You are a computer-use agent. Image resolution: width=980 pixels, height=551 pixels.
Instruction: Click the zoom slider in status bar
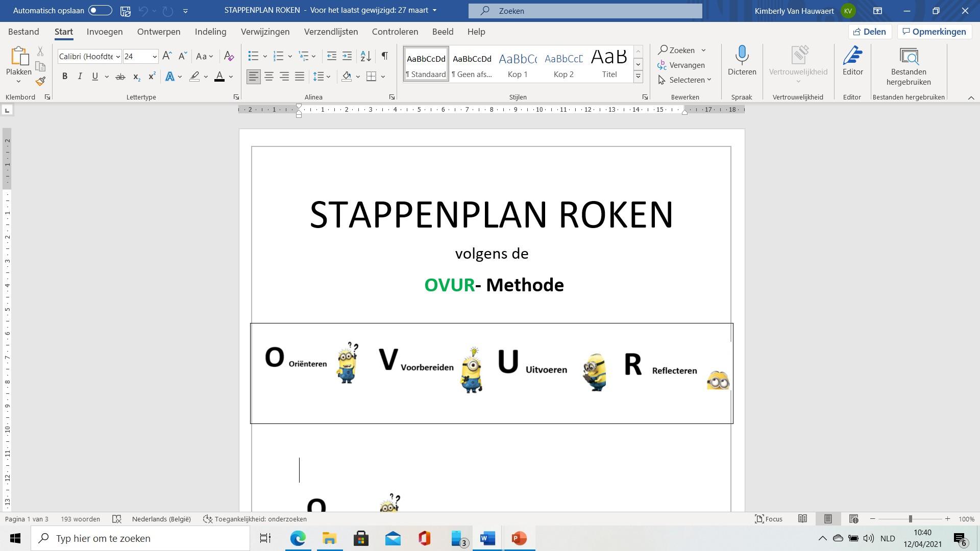pos(910,519)
